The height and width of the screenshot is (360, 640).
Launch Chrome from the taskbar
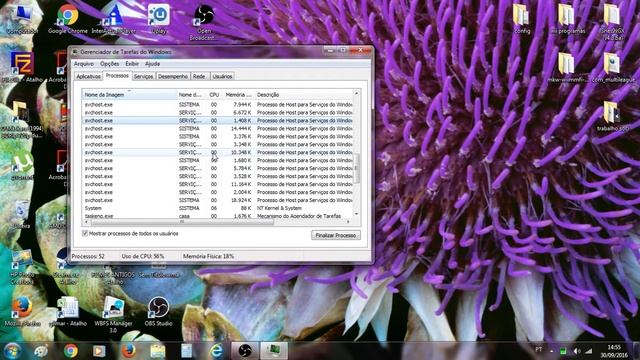click(71, 351)
